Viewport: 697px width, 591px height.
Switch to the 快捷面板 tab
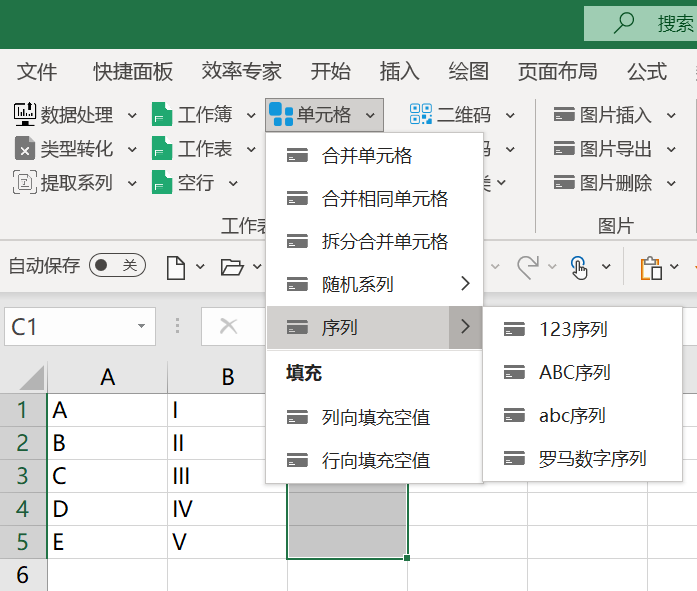click(133, 72)
